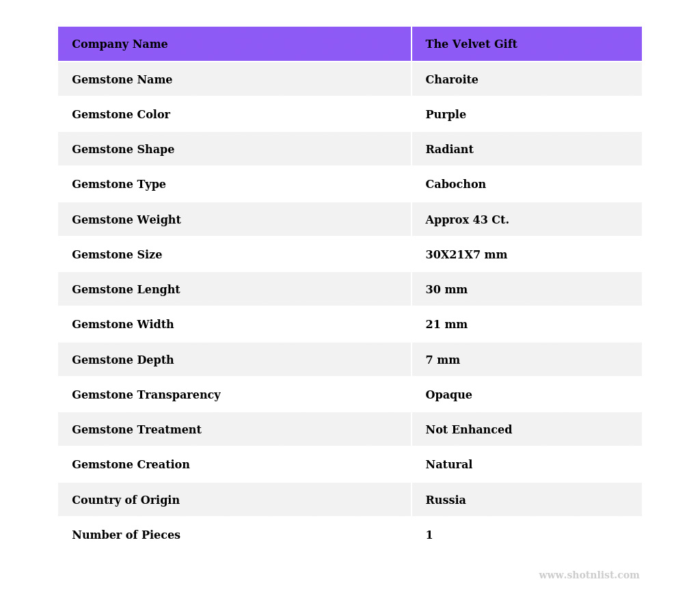700x603 pixels.
Task: Click the Russia origin value
Action: [x=446, y=500]
